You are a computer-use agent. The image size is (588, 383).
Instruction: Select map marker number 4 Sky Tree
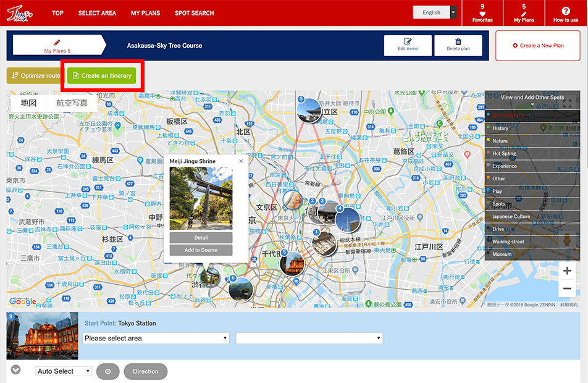[x=348, y=219]
